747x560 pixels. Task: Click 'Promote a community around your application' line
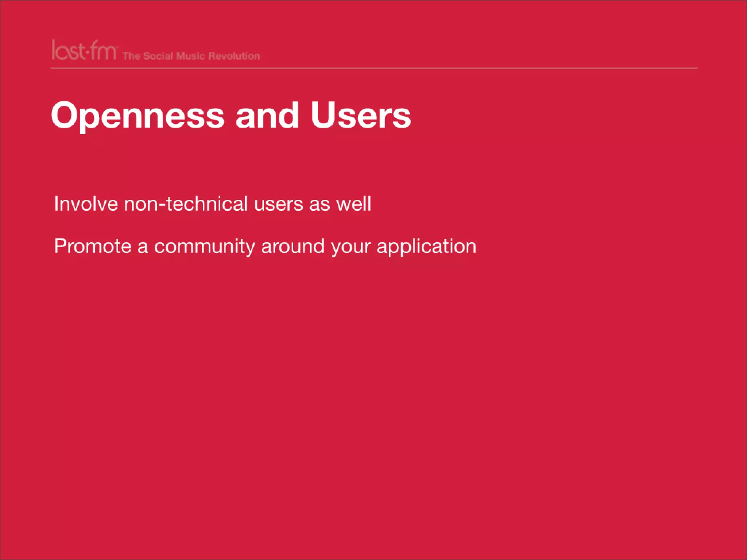(x=265, y=246)
